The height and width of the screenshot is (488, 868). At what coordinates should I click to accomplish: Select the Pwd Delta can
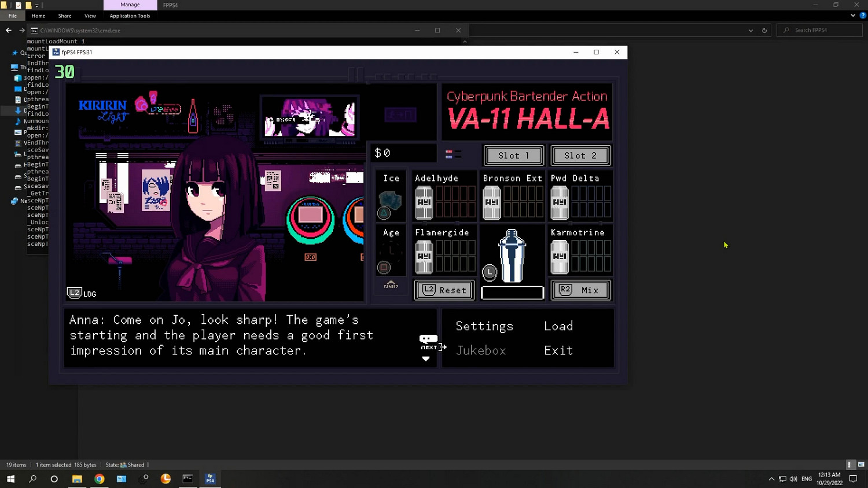point(560,202)
